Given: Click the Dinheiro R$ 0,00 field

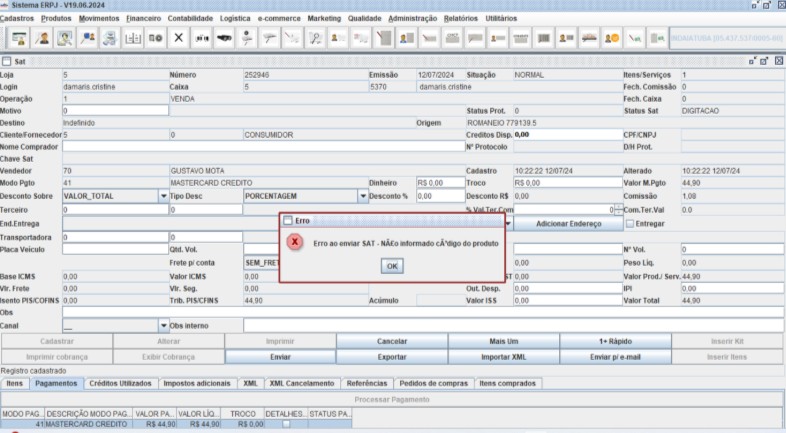Looking at the screenshot, I should coord(441,183).
